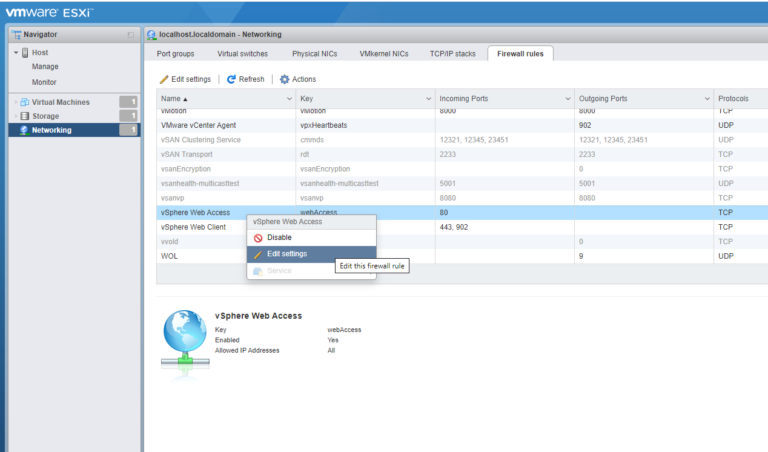Collapse the Navigator panel with minimize icon
768x452 pixels.
131,35
